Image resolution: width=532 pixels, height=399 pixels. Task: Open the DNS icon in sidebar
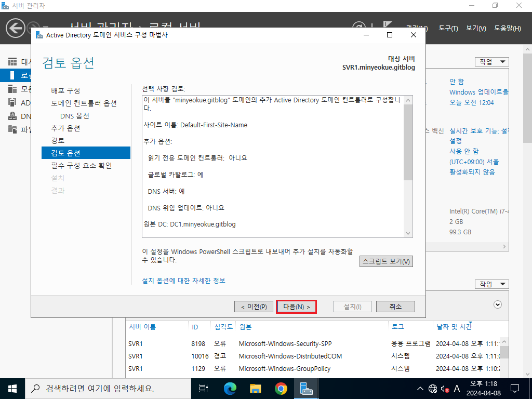[12, 116]
